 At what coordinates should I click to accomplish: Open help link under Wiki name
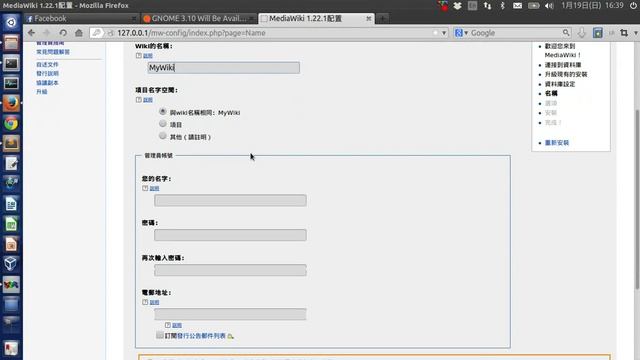[x=148, y=56]
